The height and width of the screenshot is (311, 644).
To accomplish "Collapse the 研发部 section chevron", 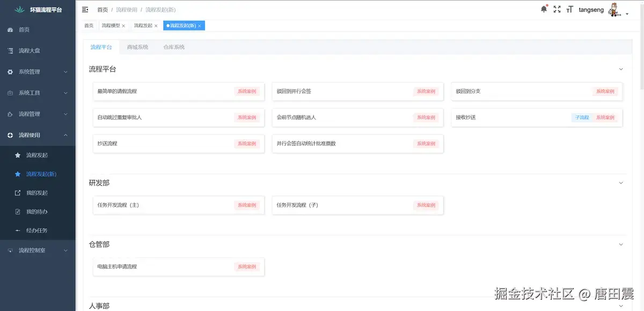I will 621,183.
